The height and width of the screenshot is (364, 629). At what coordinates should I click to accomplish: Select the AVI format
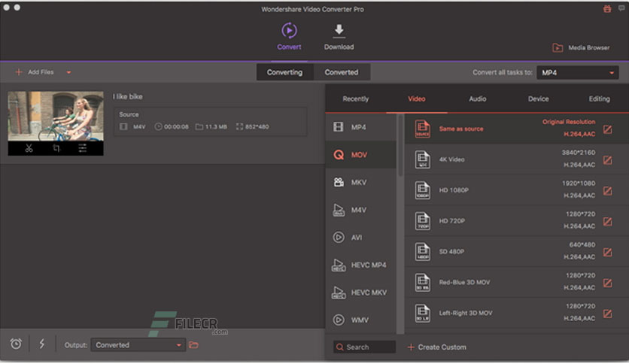[360, 238]
